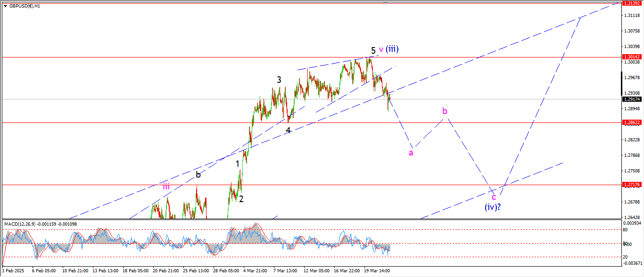Image resolution: width=644 pixels, height=277 pixels.
Task: Select the 1.28948 price axis value
Action: pyautogui.click(x=631, y=109)
